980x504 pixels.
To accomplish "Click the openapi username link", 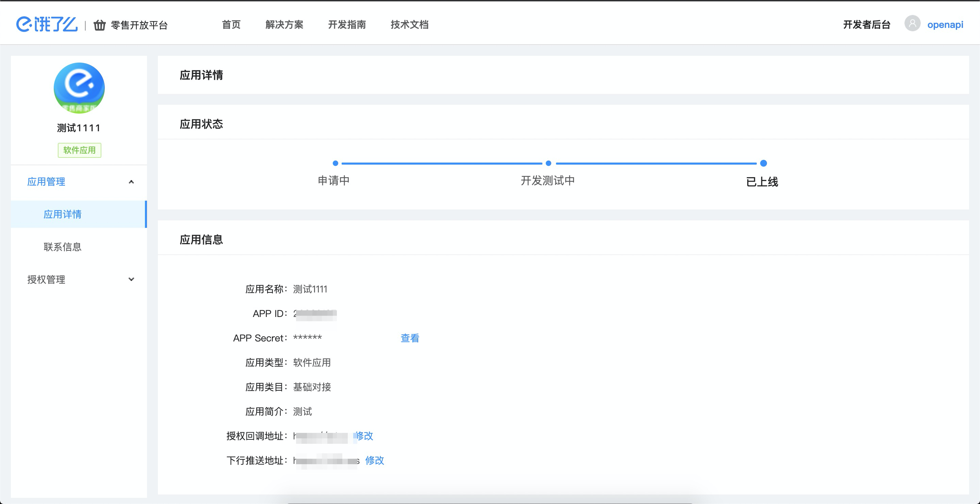I will pos(945,25).
